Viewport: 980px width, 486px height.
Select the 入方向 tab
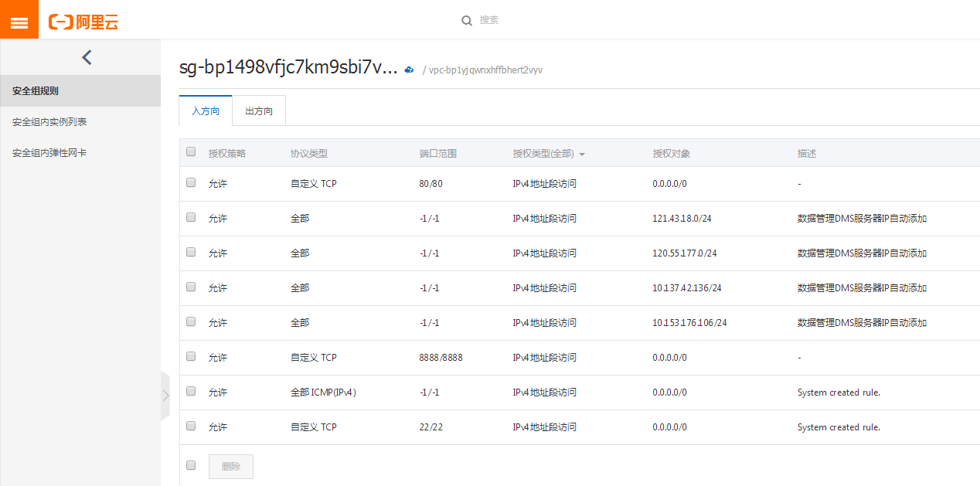click(206, 111)
